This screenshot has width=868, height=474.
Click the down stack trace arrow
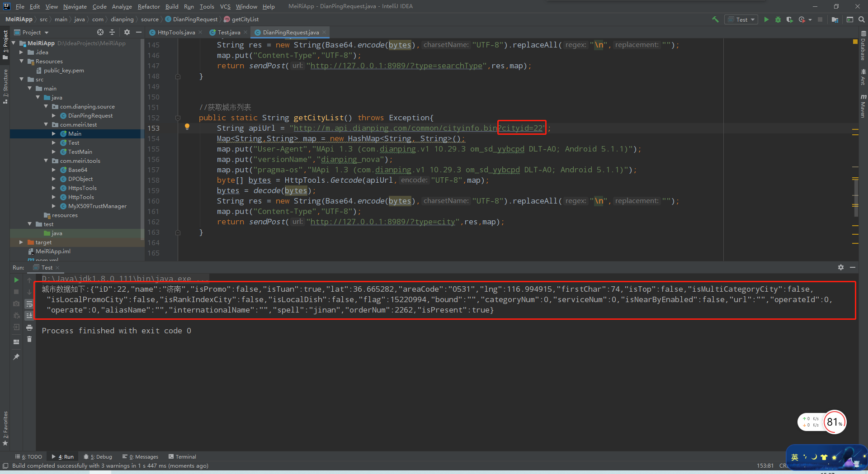29,292
